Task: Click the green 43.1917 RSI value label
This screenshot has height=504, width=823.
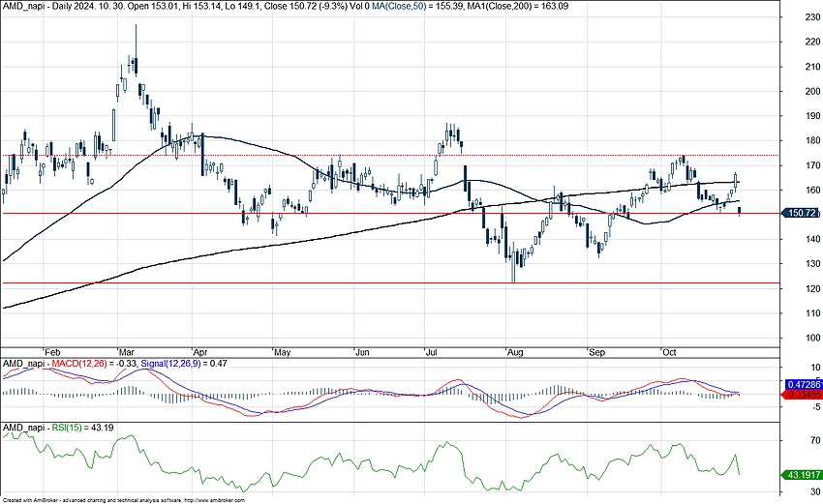Action: click(x=802, y=475)
